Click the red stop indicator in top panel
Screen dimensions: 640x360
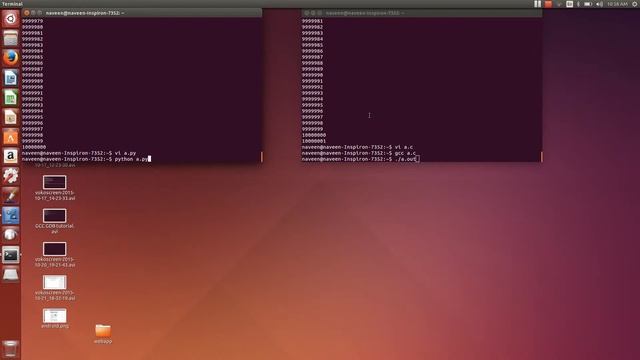click(x=548, y=4)
